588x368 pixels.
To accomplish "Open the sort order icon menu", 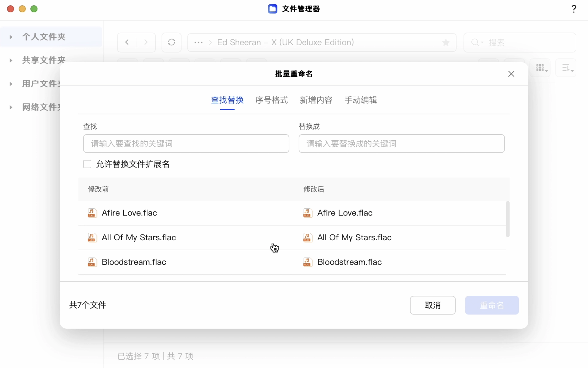I will pyautogui.click(x=566, y=68).
